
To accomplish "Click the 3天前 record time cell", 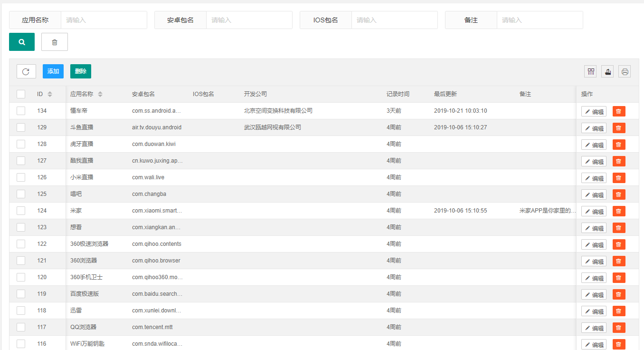I will coord(394,111).
